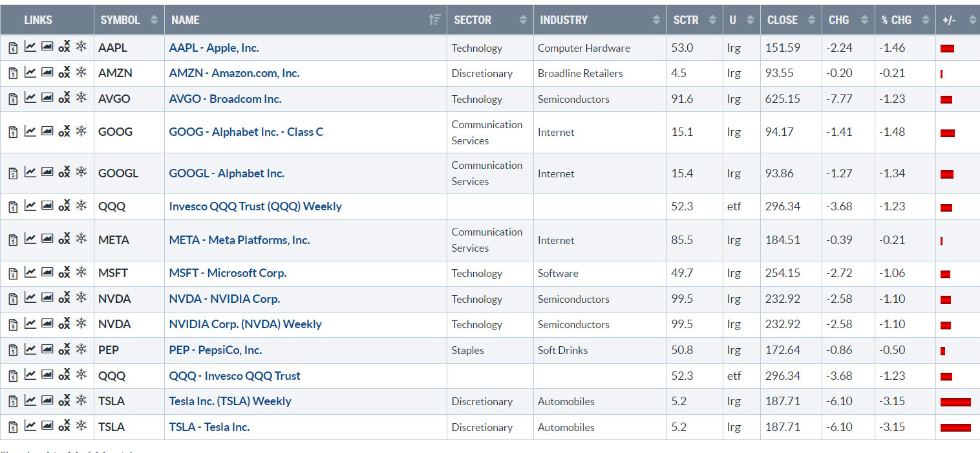Open symbol summary icon in PEP row
The width and height of the screenshot is (980, 453).
[x=13, y=350]
